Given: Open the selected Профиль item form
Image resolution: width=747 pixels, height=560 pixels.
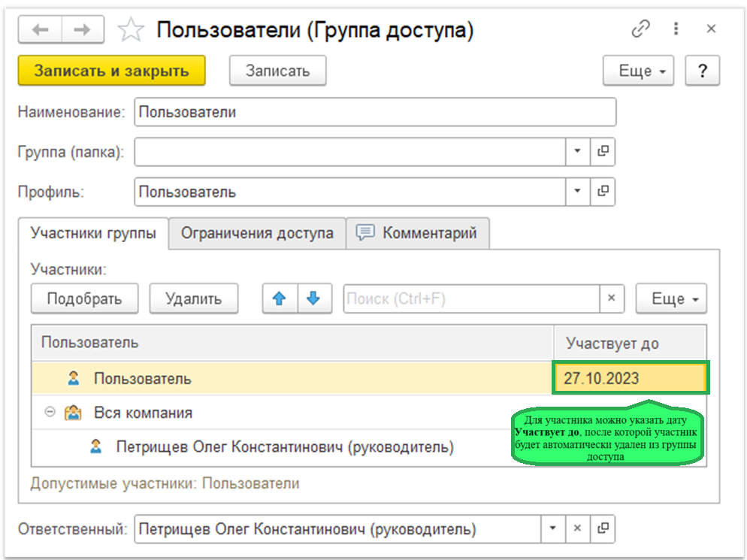Looking at the screenshot, I should pos(603,191).
